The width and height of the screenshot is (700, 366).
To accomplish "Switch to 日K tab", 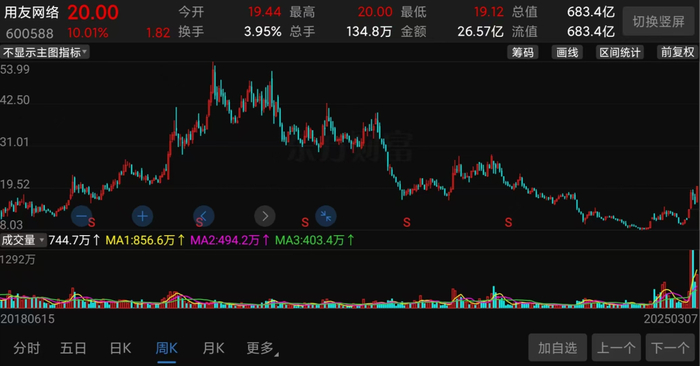I will (120, 348).
